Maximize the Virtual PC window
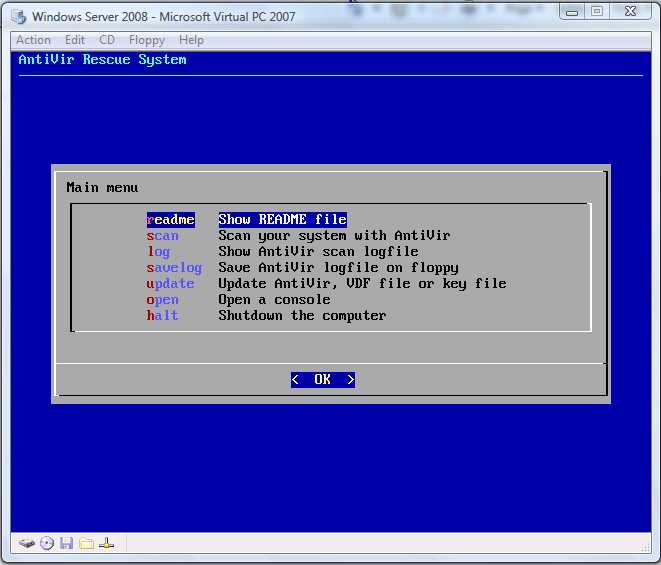 tap(597, 12)
